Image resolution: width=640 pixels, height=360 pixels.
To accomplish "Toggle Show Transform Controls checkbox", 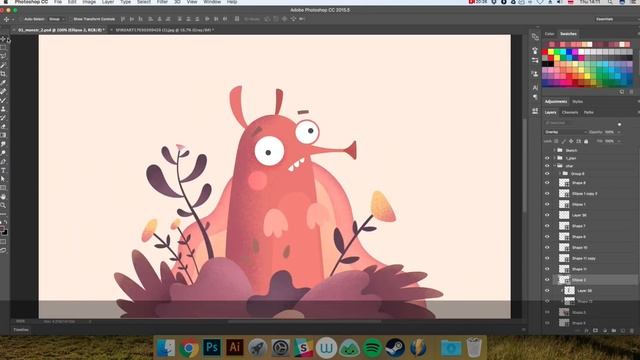I will pyautogui.click(x=71, y=19).
